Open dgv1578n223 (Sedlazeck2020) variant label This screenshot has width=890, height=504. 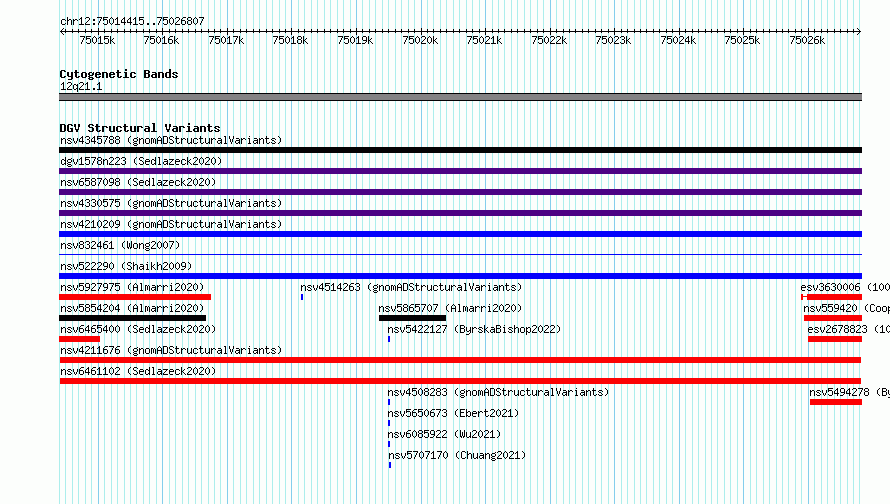141,161
